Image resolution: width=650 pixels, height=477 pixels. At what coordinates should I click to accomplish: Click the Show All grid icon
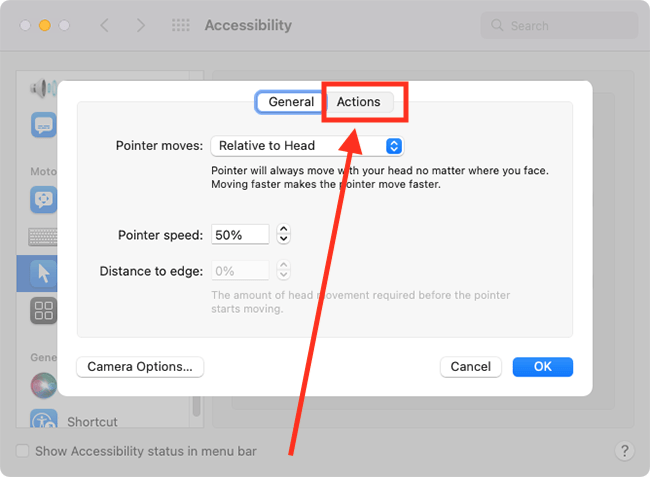tap(181, 25)
